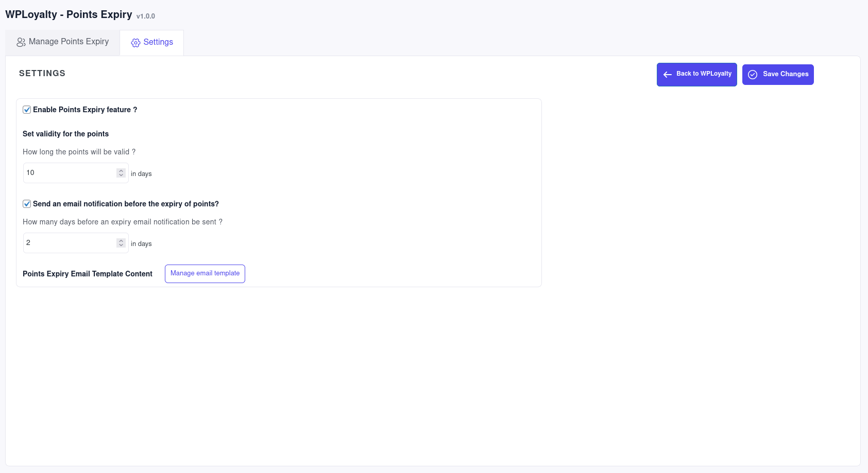Toggle Enable Points Expiry feature checkbox

tap(27, 110)
